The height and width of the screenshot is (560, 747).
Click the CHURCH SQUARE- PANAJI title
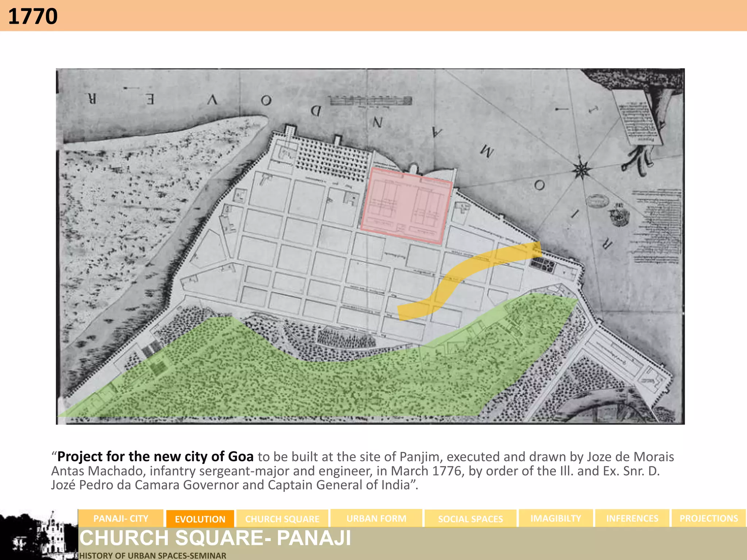(215, 538)
